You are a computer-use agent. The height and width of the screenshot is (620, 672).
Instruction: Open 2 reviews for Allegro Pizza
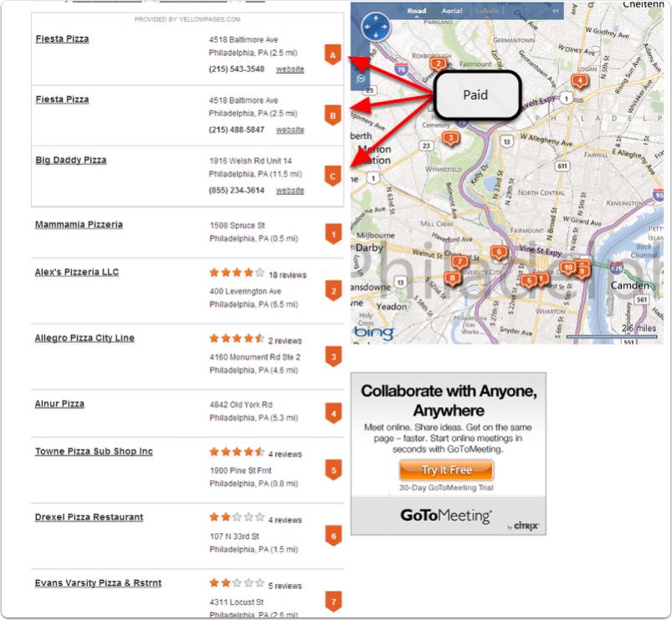point(285,341)
